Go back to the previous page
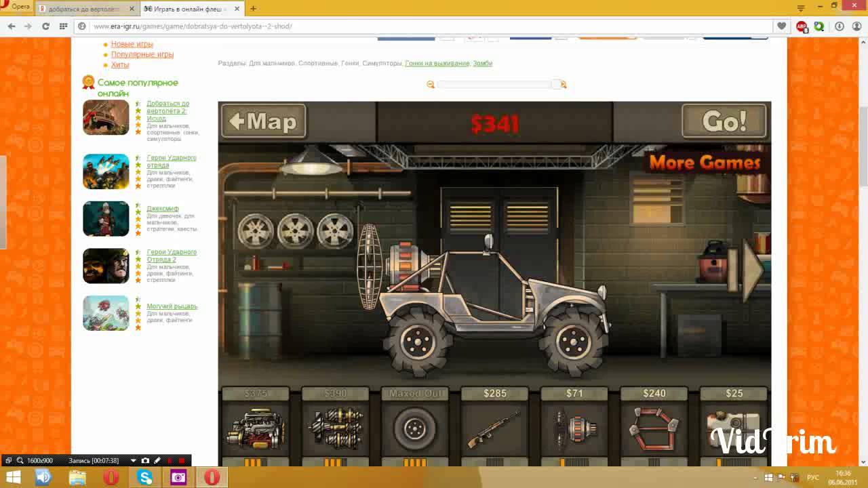 coord(12,26)
